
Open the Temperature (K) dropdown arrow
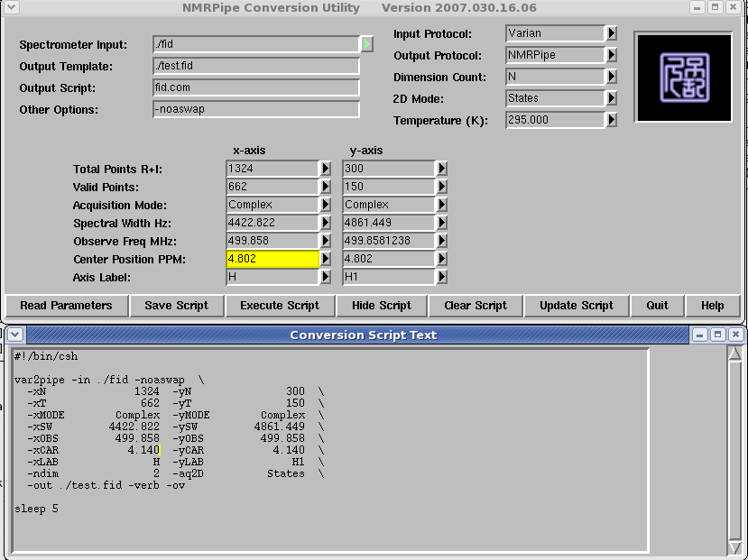pos(611,120)
